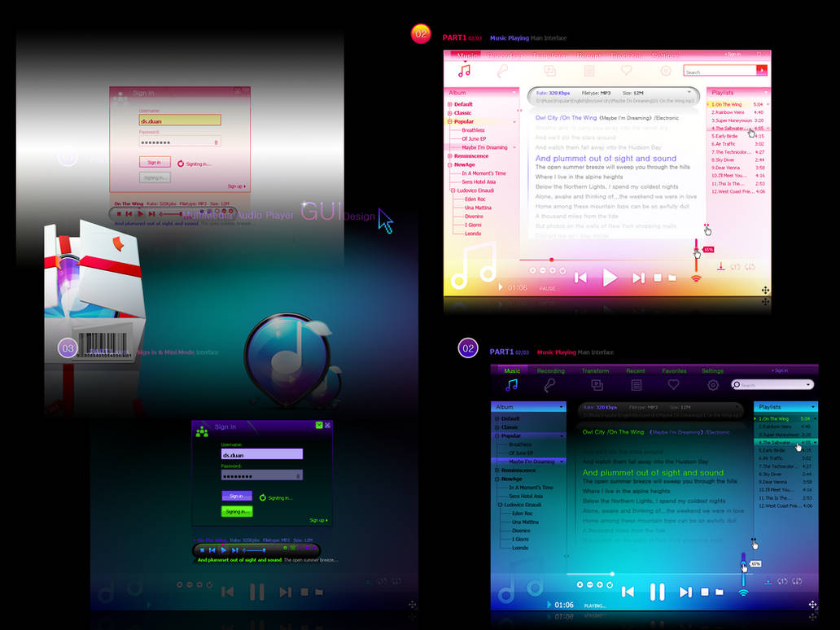Click the download arrow icon in pink player

point(721,266)
